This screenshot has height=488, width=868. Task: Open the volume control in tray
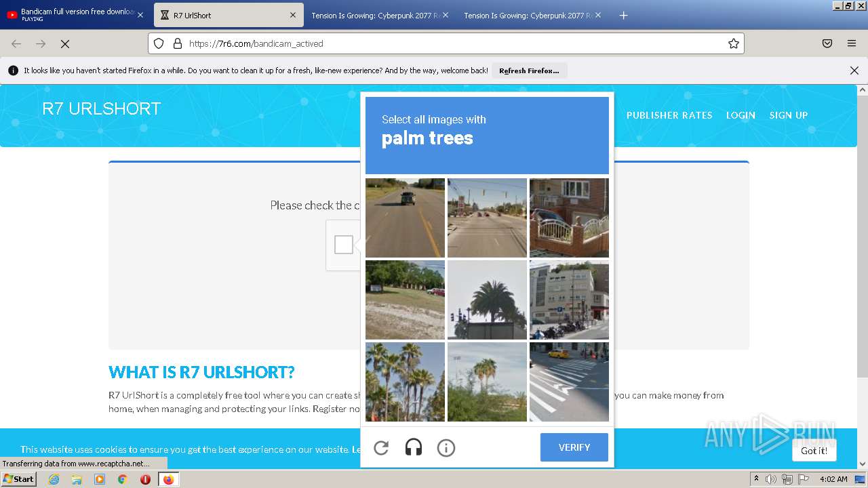point(771,479)
